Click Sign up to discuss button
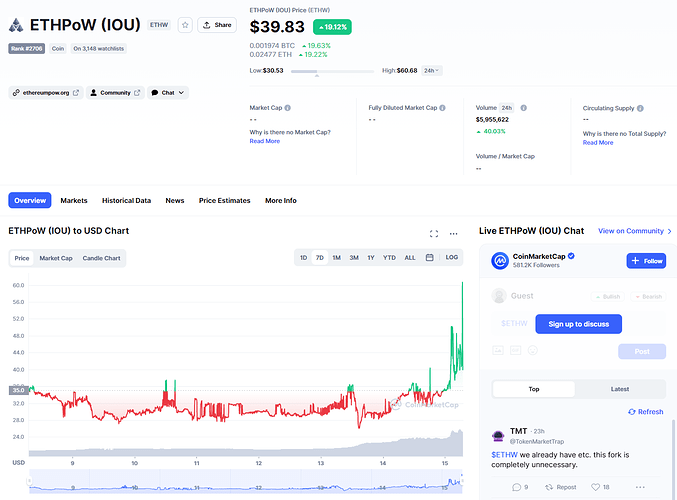Screen dimensions: 677x500 coord(579,324)
